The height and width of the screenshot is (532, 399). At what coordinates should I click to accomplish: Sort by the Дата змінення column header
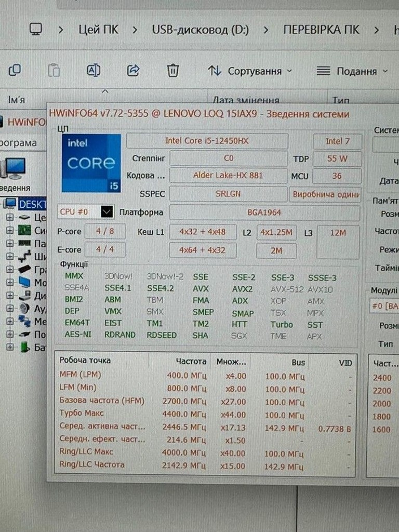coord(246,100)
